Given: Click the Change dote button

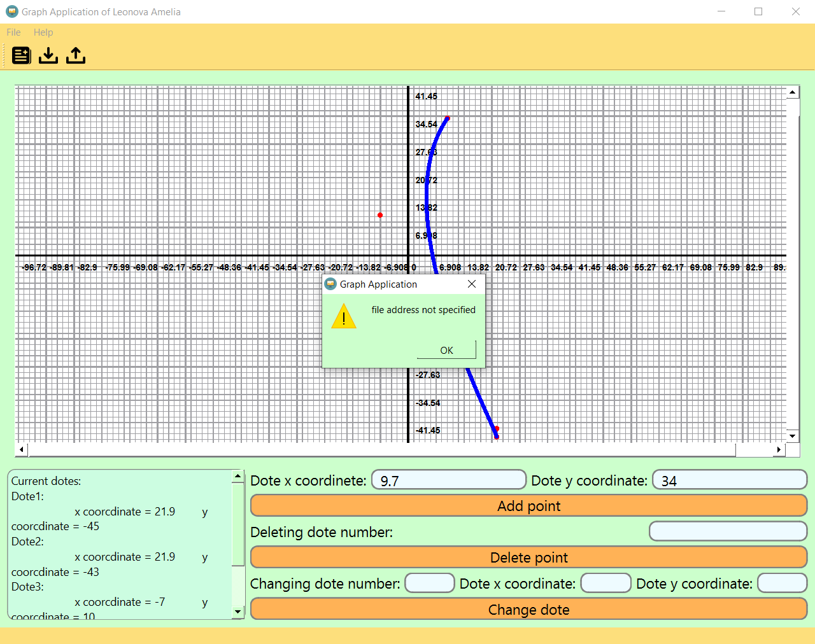Looking at the screenshot, I should (x=528, y=609).
